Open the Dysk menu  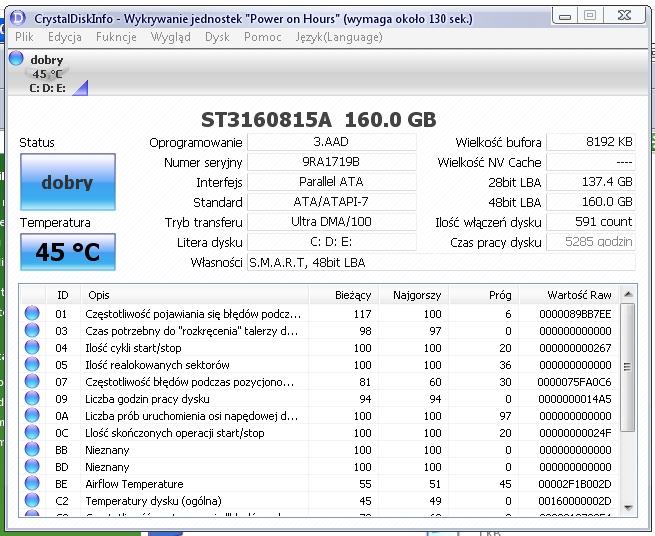click(x=217, y=37)
